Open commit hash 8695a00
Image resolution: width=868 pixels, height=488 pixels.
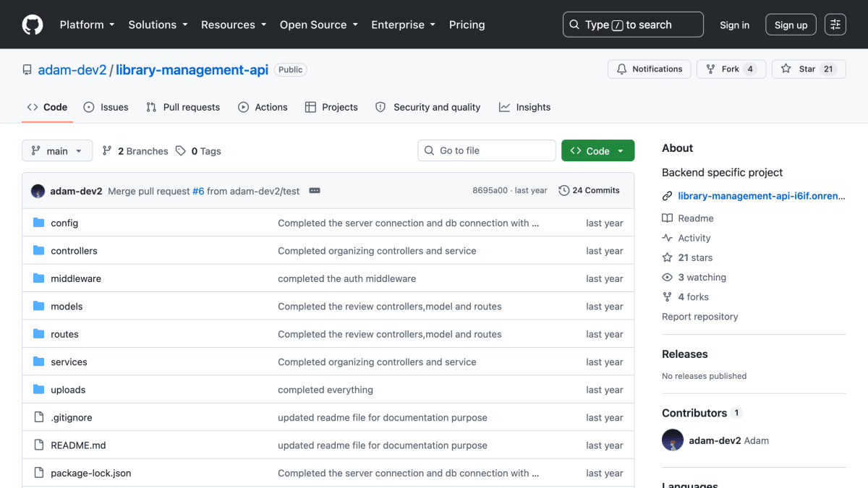tap(490, 191)
